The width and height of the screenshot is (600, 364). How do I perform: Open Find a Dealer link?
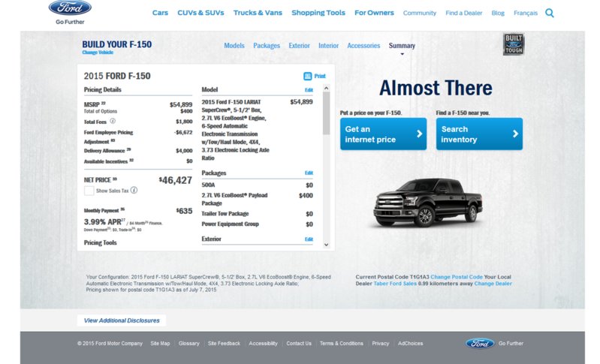[464, 13]
